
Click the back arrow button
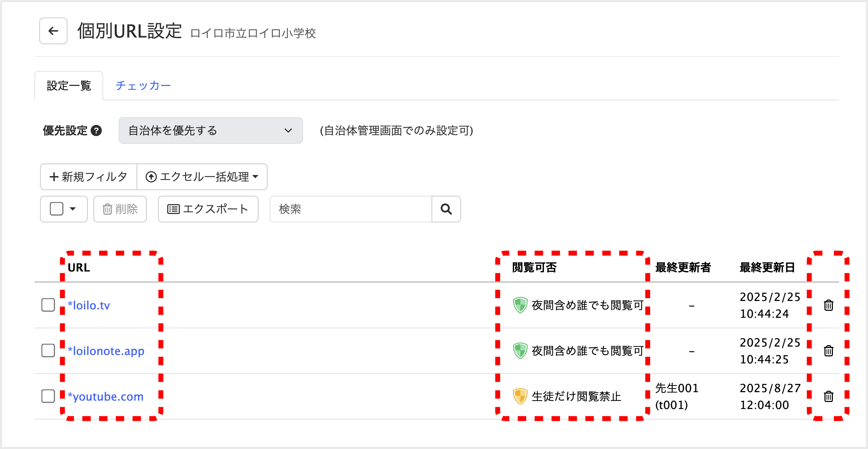pos(53,31)
